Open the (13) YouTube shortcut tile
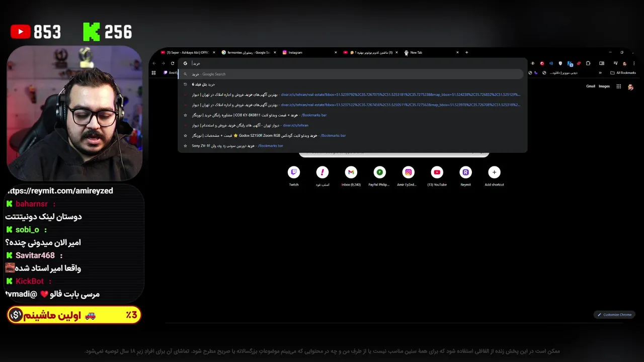 pos(437,176)
